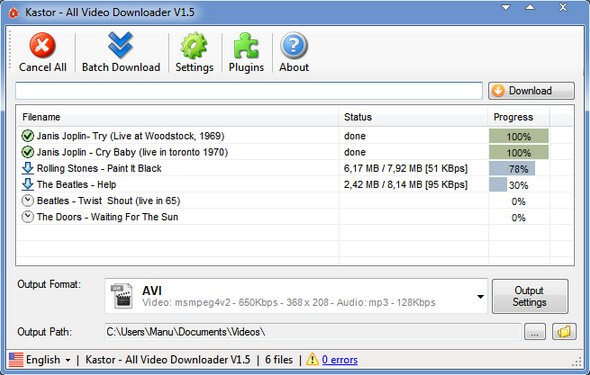The image size is (590, 375).
Task: Open Batch Download from the toolbar
Action: click(121, 53)
